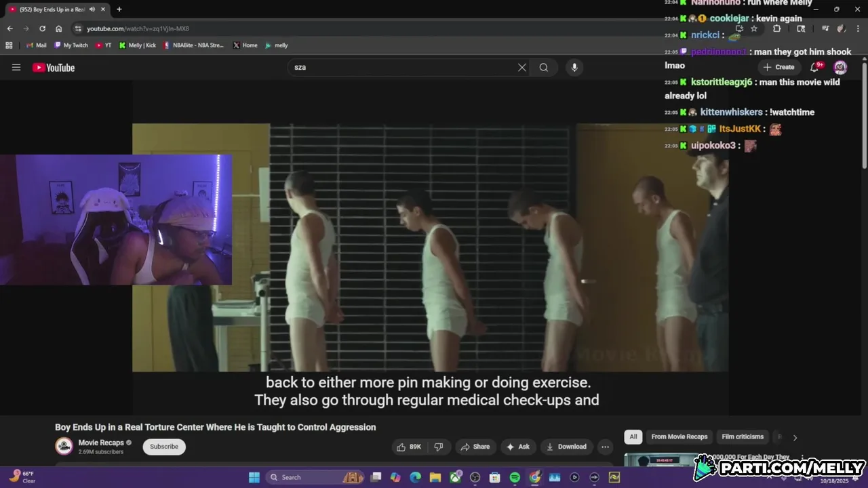
Task: Open Task View from the taskbar
Action: 376,477
